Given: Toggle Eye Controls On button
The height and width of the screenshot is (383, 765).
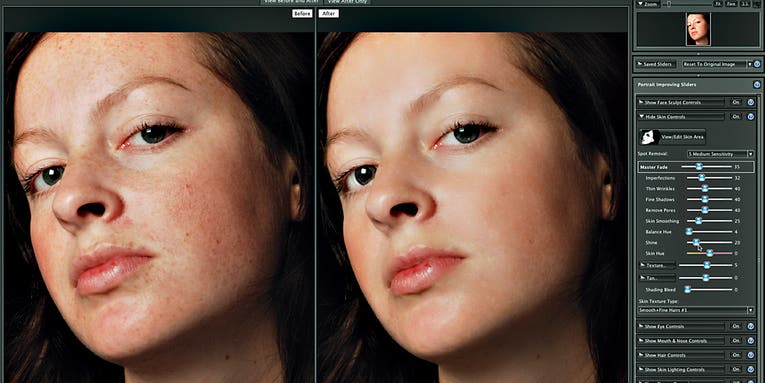Looking at the screenshot, I should pyautogui.click(x=735, y=326).
